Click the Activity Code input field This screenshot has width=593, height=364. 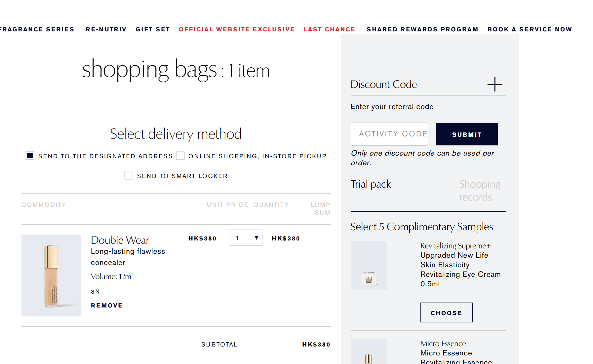[x=389, y=134]
